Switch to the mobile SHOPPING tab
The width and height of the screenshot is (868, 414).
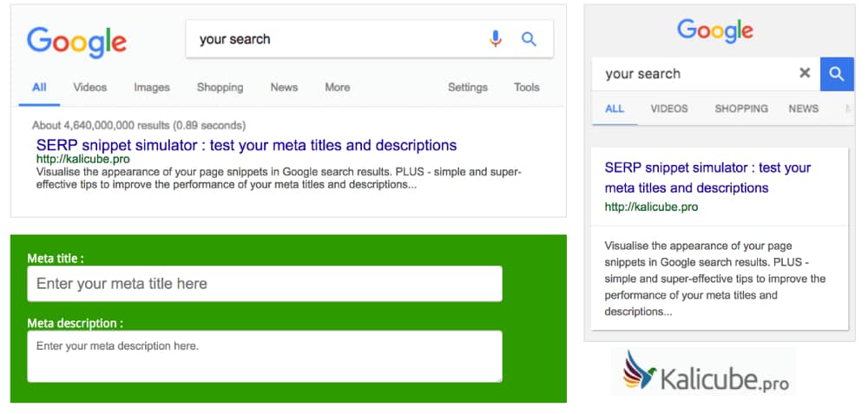(741, 109)
